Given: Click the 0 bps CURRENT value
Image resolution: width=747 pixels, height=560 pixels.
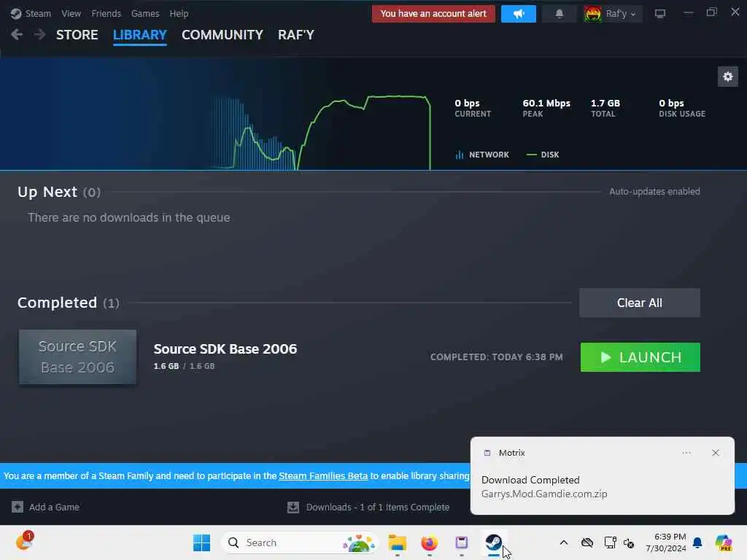Looking at the screenshot, I should click(x=467, y=104).
